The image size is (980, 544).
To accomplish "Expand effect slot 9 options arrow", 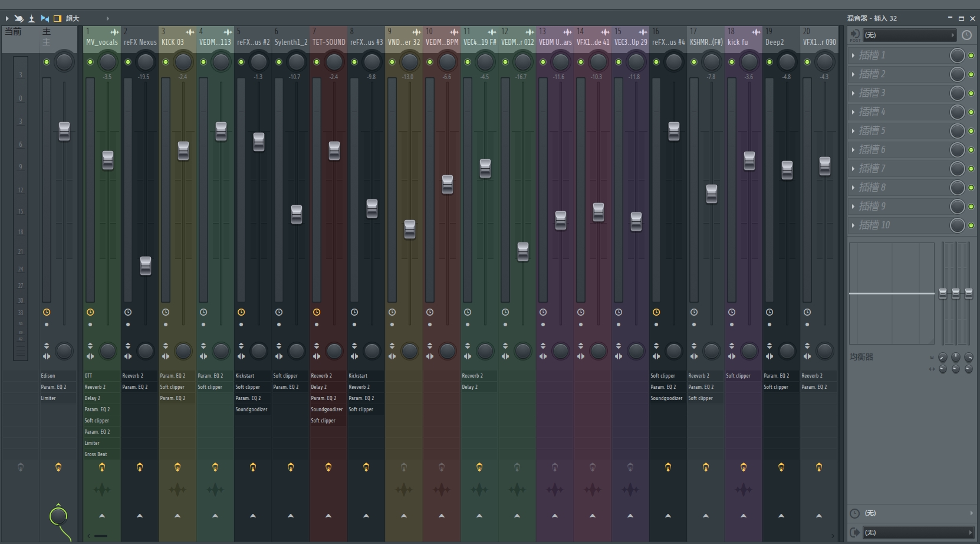I will pyautogui.click(x=853, y=207).
